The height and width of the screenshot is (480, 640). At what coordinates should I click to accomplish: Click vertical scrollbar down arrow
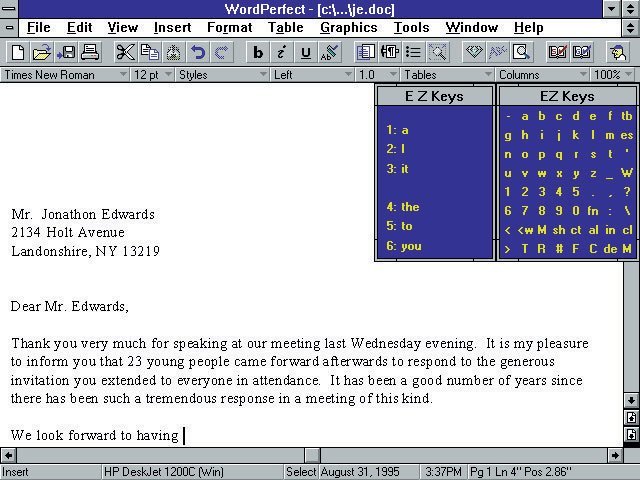pos(631,400)
